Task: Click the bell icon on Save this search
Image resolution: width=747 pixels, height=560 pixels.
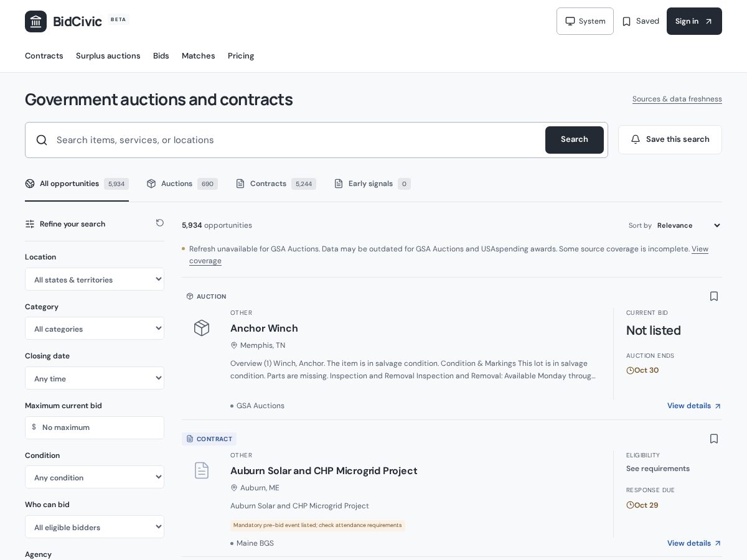Action: click(x=636, y=139)
